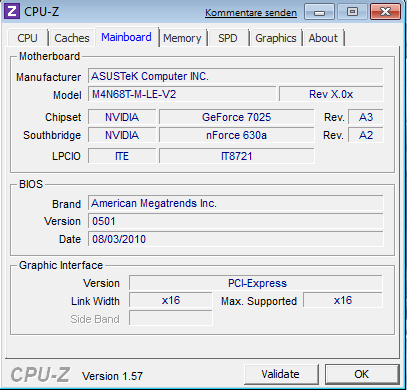The height and width of the screenshot is (390, 407).
Task: Click the BIOS date 08/03/2010 field
Action: pos(235,239)
